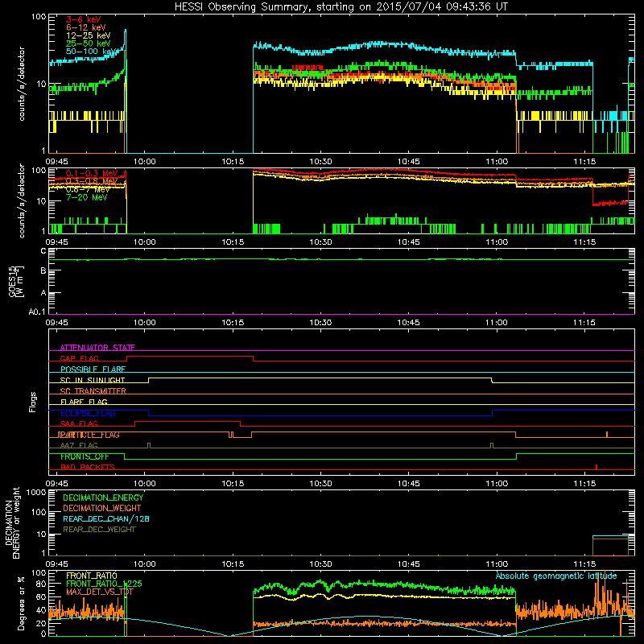Click the DECIMATION_WEIGHT legend label
Viewport: 644px width, 644px height.
click(102, 508)
